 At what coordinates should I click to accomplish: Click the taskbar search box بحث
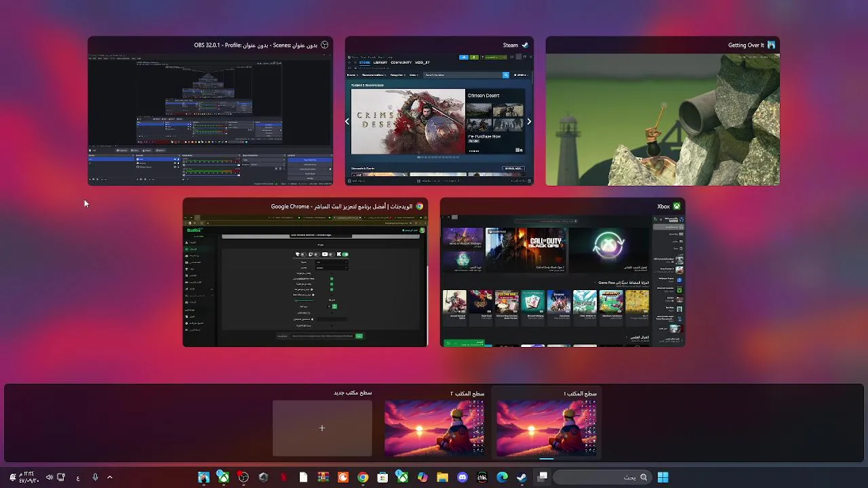pos(602,477)
